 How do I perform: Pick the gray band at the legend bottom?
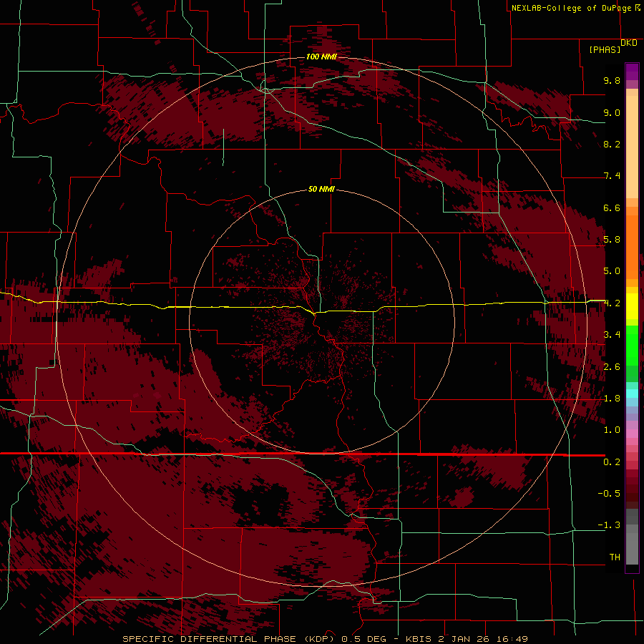(x=632, y=548)
